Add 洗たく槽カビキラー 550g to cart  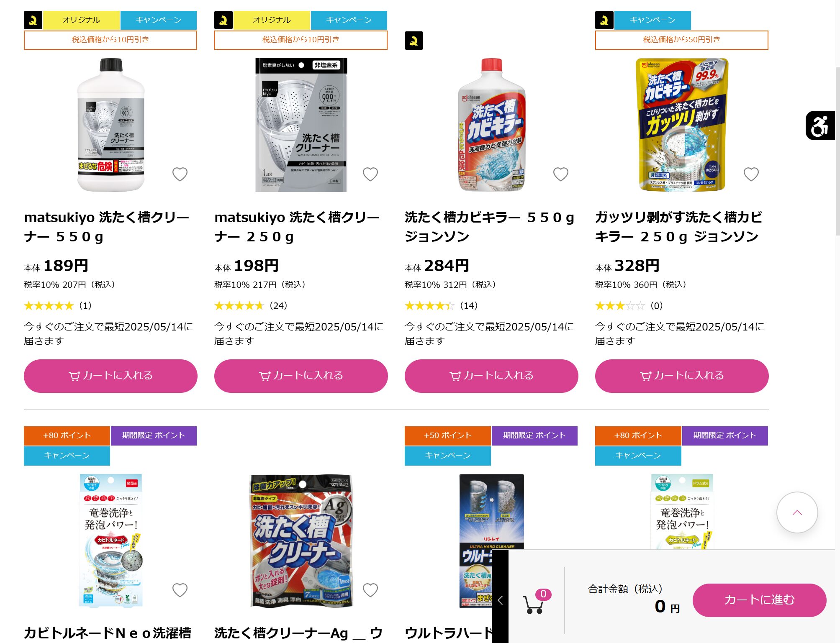tap(491, 376)
